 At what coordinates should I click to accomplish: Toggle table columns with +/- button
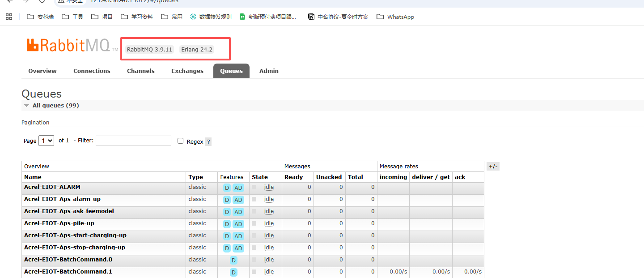[492, 167]
